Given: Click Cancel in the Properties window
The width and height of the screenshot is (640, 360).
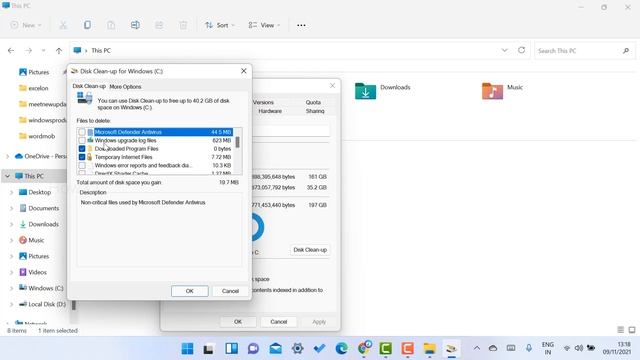Looking at the screenshot, I should pyautogui.click(x=279, y=322).
